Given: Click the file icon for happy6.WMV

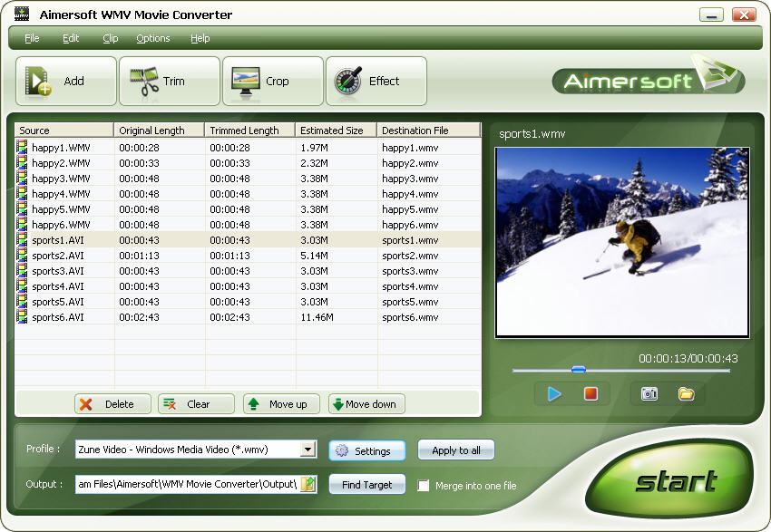Looking at the screenshot, I should tap(22, 224).
